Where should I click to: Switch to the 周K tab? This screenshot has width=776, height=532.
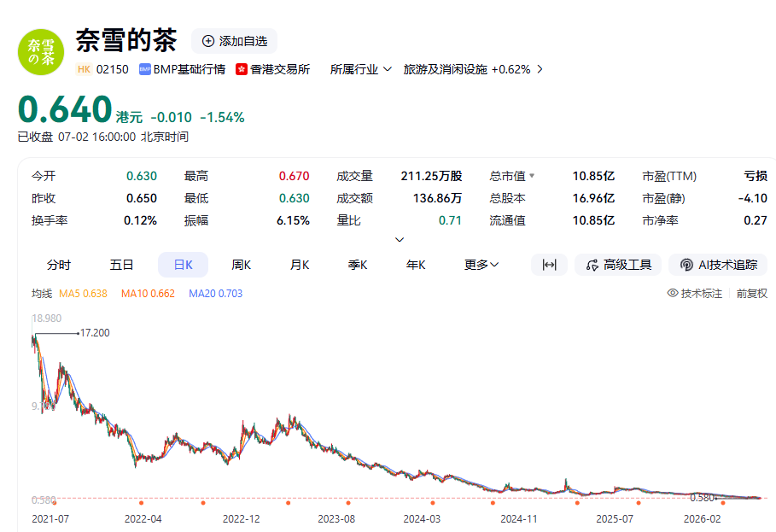click(241, 265)
